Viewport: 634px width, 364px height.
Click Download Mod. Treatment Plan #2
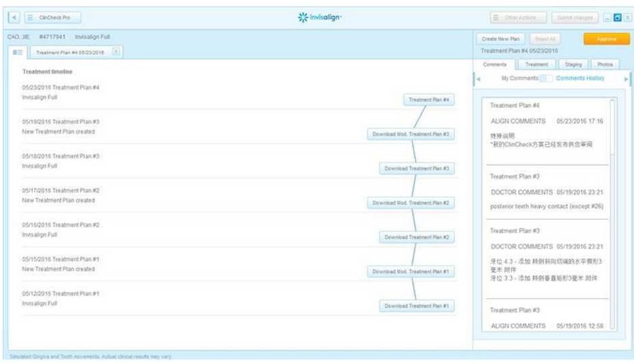(x=410, y=203)
